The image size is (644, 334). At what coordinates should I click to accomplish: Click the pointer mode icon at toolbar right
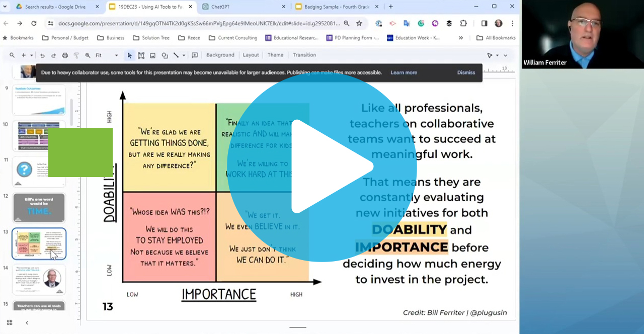(x=490, y=55)
